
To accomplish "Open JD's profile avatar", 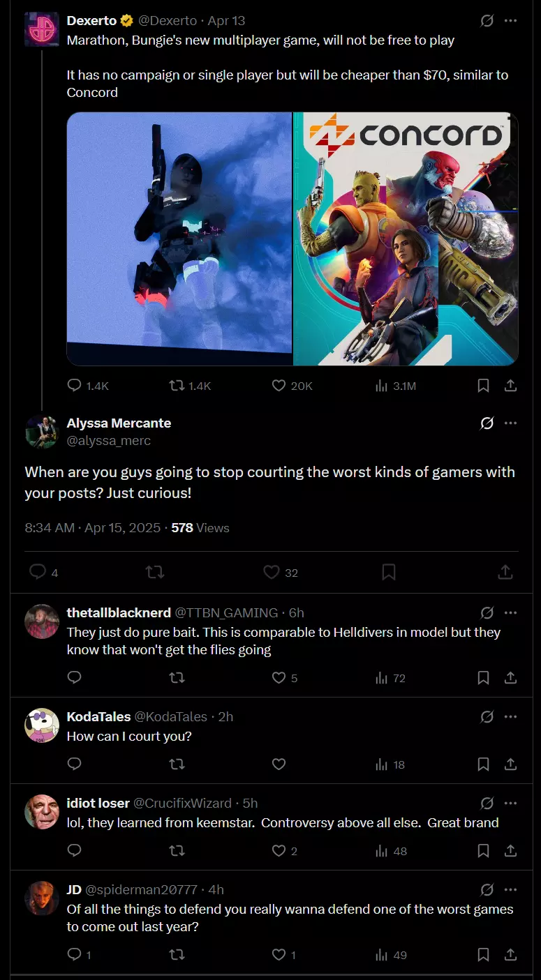I will click(x=42, y=898).
